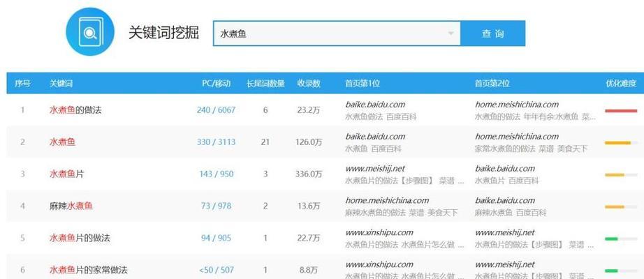Screen dimensions: 644x279
Task: Click the 优化难度 column header
Action: coord(621,83)
